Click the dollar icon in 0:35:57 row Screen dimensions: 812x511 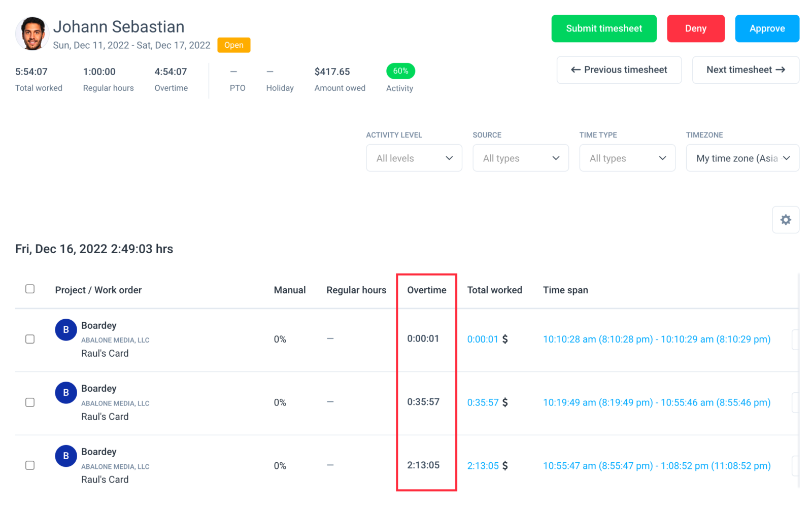click(505, 402)
